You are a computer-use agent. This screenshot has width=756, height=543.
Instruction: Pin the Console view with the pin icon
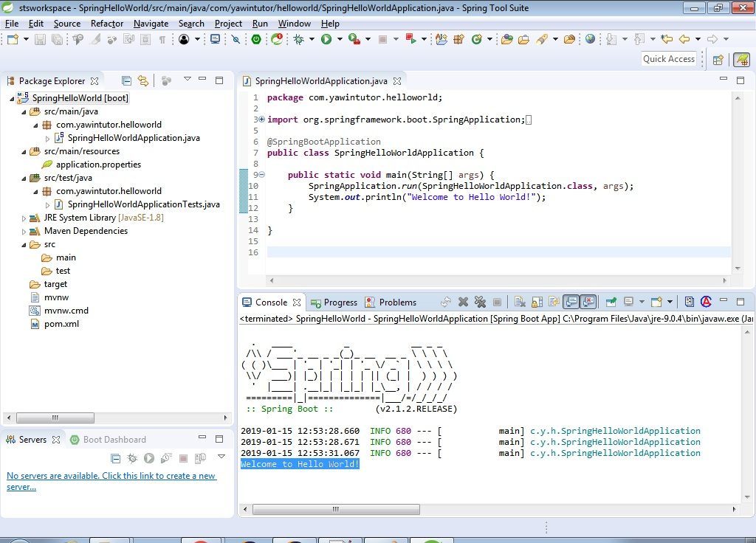[x=611, y=301]
